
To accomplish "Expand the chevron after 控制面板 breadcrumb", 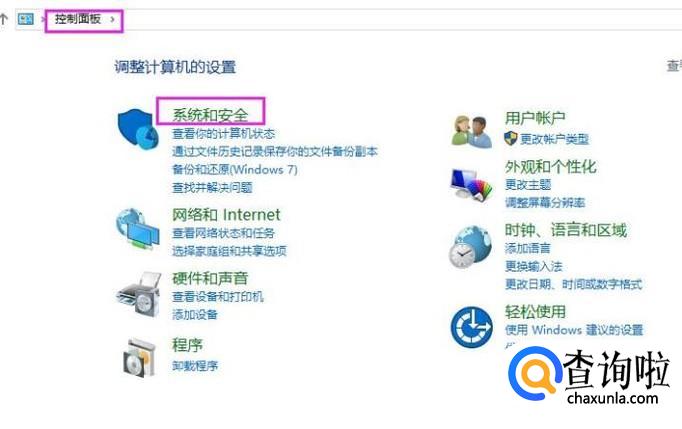I will click(113, 20).
